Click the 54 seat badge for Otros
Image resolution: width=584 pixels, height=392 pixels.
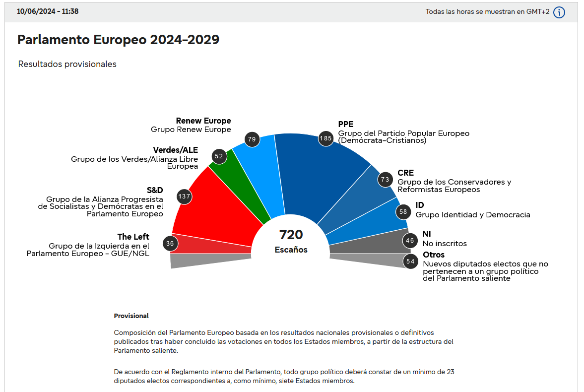click(410, 261)
